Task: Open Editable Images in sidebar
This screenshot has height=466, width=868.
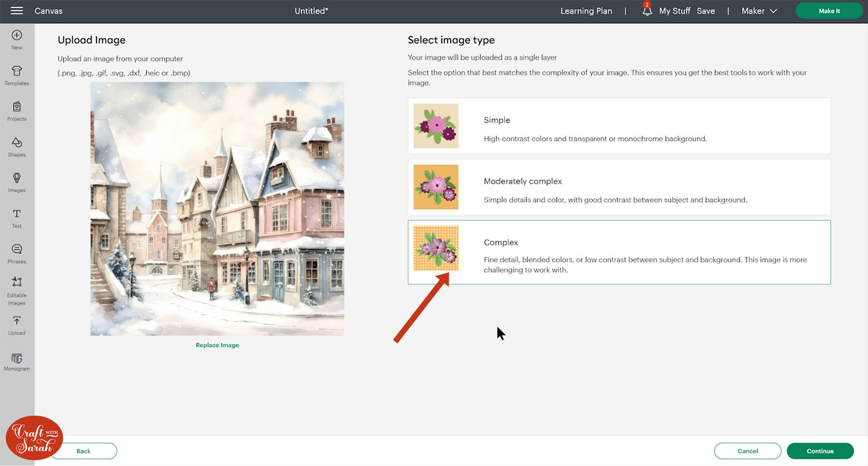Action: tap(17, 283)
